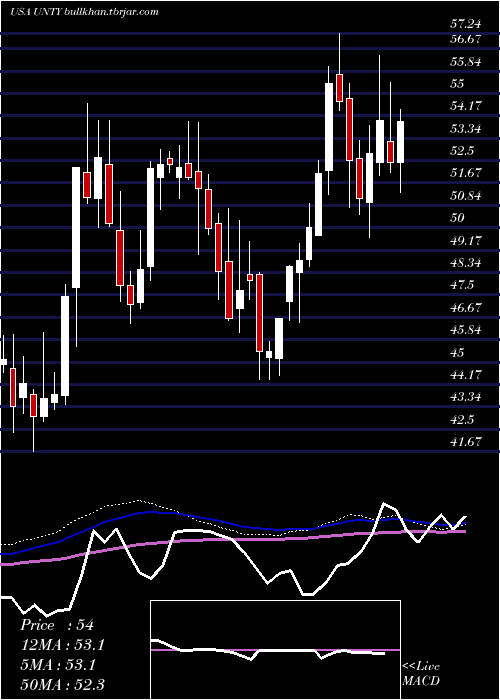
Task: Click the 42.5 price axis label
Action: (x=462, y=420)
